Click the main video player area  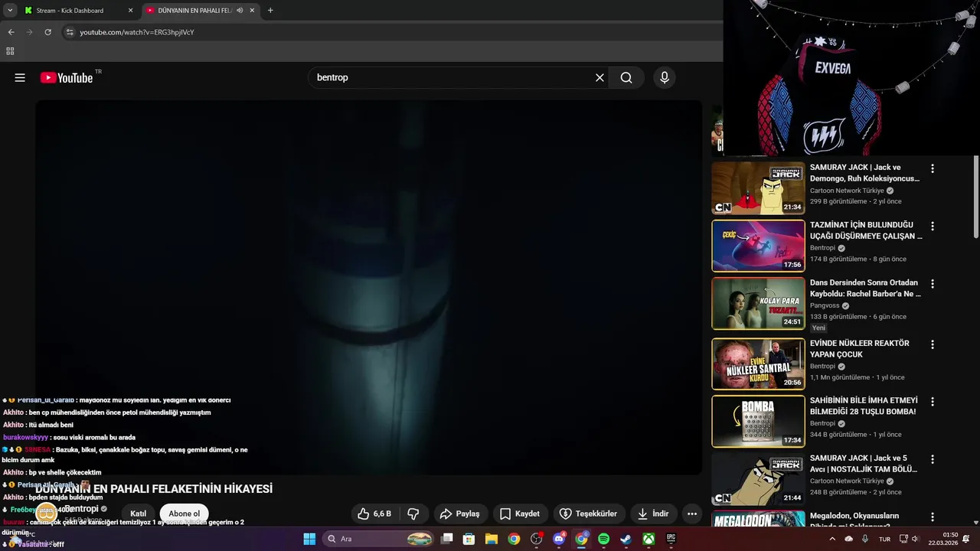click(368, 287)
